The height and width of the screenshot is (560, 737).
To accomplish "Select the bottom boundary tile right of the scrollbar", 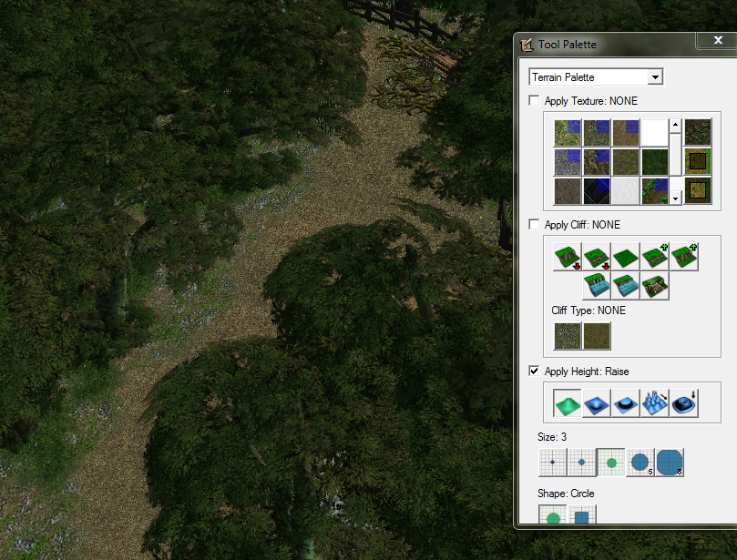I will click(698, 190).
